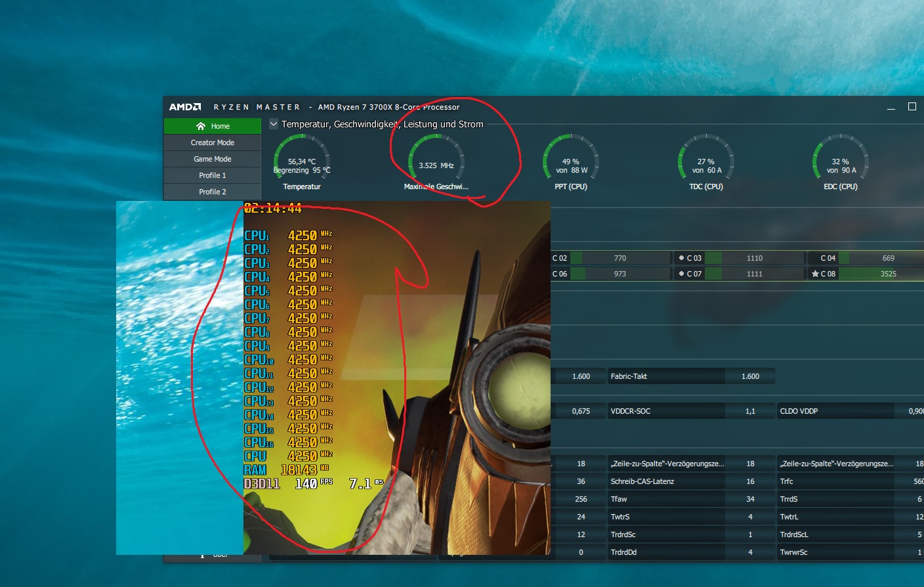The height and width of the screenshot is (587, 924).
Task: Click the CLDO VDDP label
Action: 799,411
